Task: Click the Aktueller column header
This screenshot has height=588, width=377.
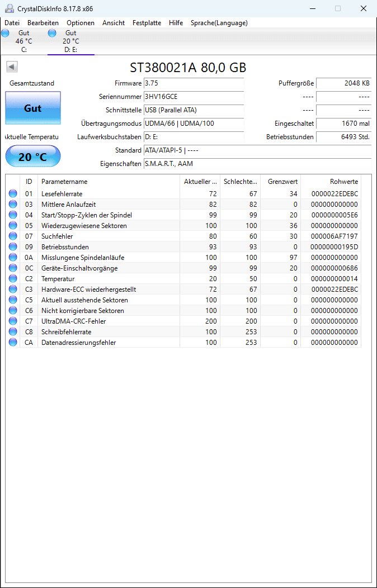Action: (200, 182)
